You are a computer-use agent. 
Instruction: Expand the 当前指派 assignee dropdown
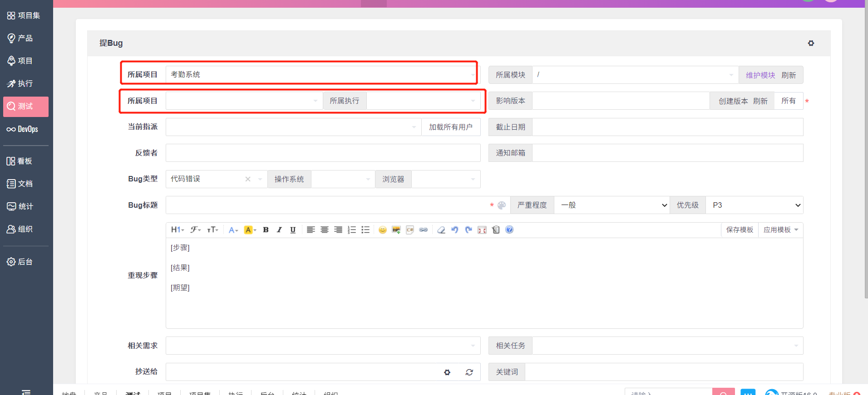pos(414,127)
